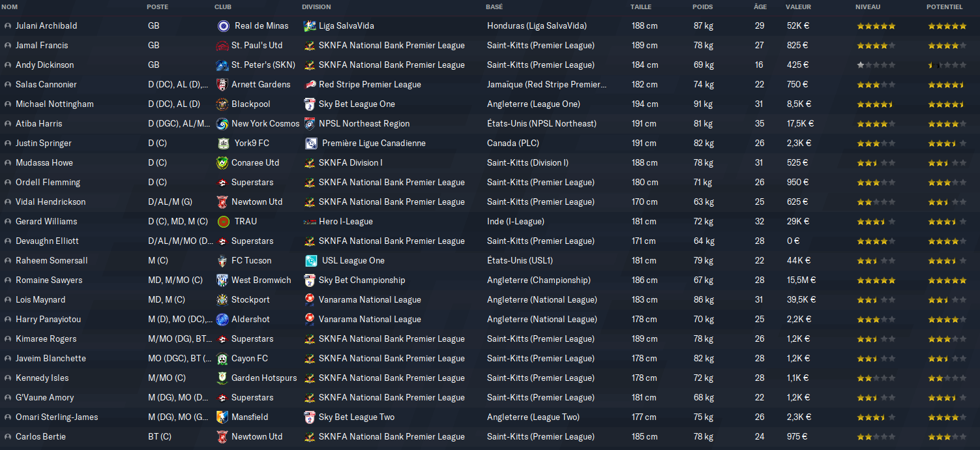This screenshot has width=980, height=450.
Task: Click Mansfield club badge icon
Action: [222, 417]
